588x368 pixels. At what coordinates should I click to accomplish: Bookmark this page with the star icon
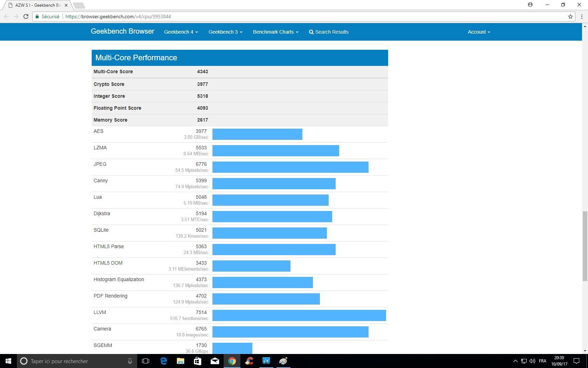point(570,16)
